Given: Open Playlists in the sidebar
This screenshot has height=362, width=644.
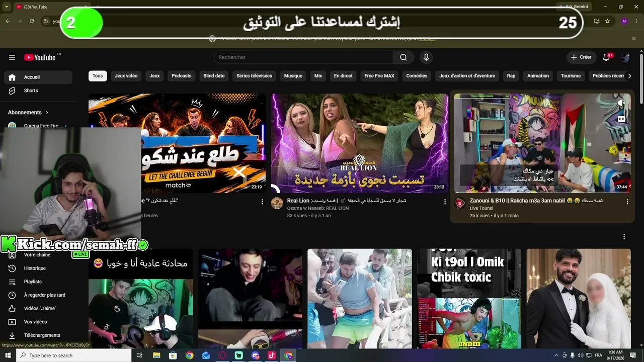Looking at the screenshot, I should point(38,282).
